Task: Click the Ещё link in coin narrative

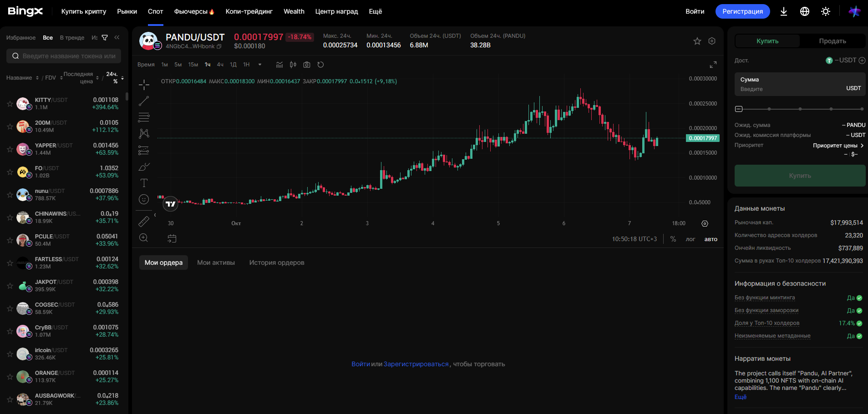Action: (x=740, y=397)
